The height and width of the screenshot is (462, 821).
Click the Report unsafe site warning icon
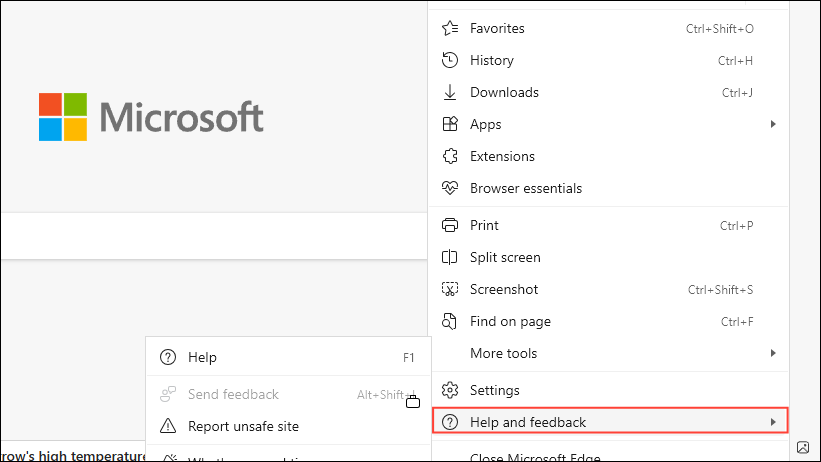(168, 427)
